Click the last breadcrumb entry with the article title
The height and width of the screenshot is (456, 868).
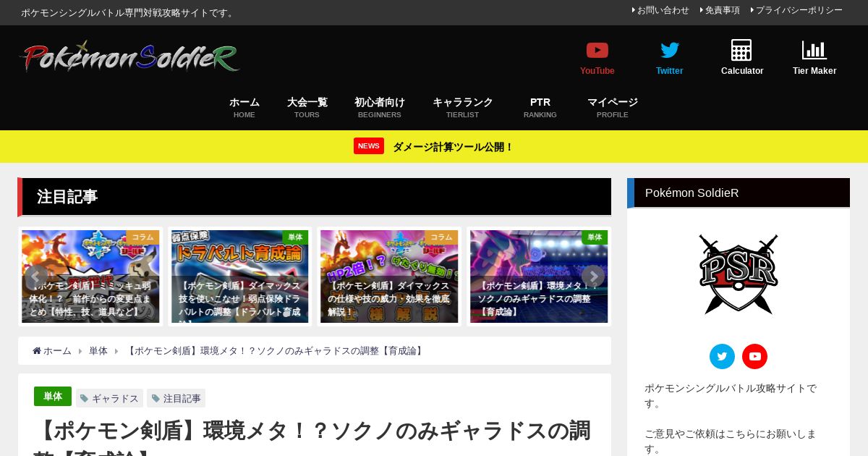pos(275,350)
